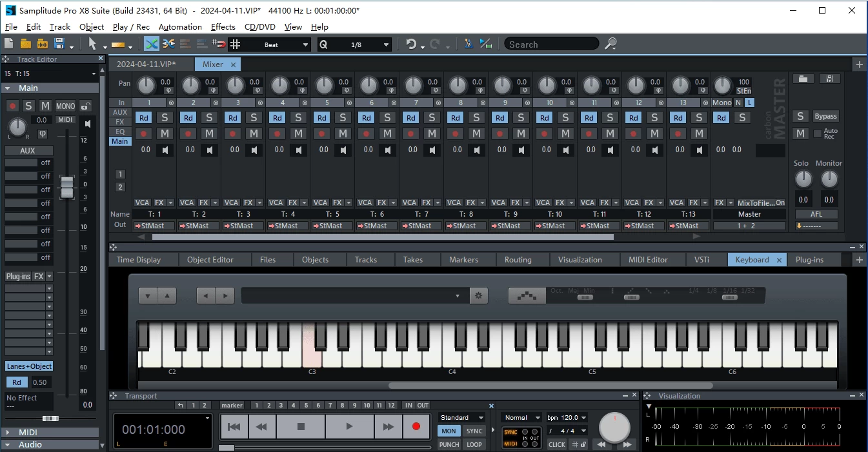Collapse the Main section in Track Editor
868x452 pixels.
8,88
